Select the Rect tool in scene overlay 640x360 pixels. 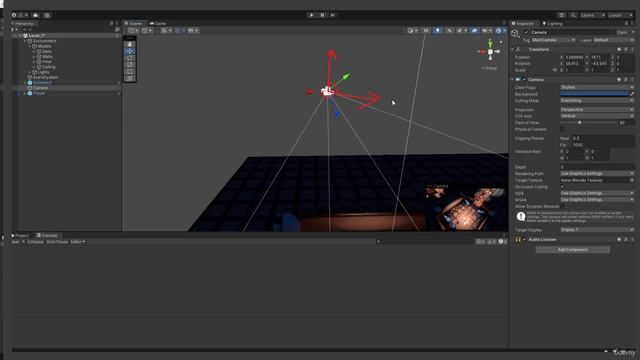(x=130, y=71)
